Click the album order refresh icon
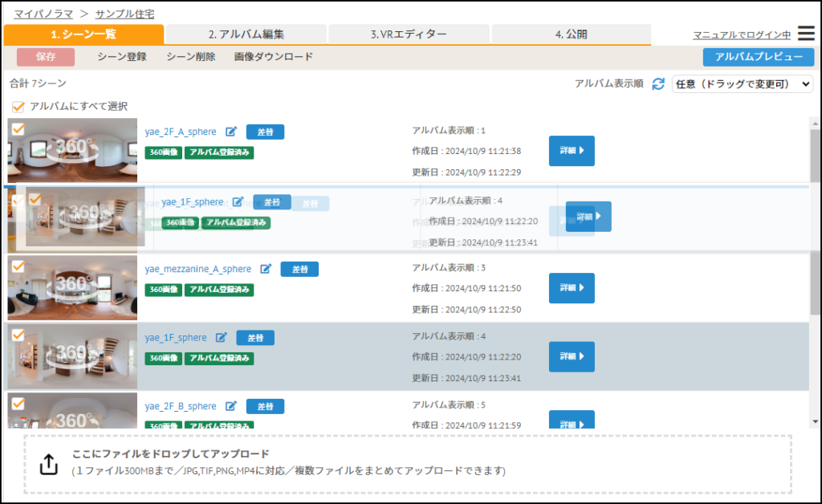This screenshot has width=822, height=504. pyautogui.click(x=658, y=83)
